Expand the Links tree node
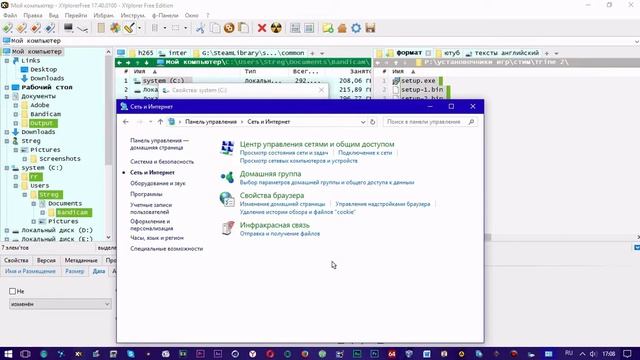Screen dimensions: 640x360 (x=7, y=60)
